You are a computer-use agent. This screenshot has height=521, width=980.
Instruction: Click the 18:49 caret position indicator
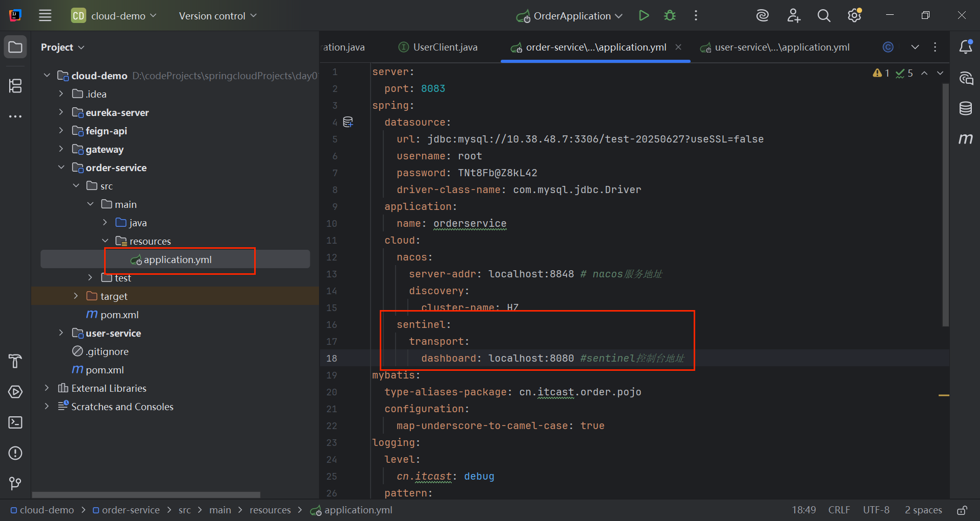coord(804,510)
